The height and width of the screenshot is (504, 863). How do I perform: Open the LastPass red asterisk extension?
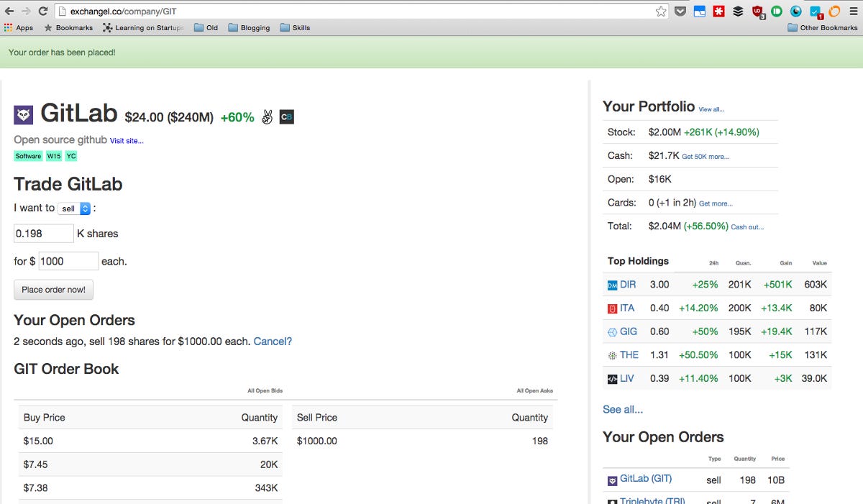[x=718, y=11]
